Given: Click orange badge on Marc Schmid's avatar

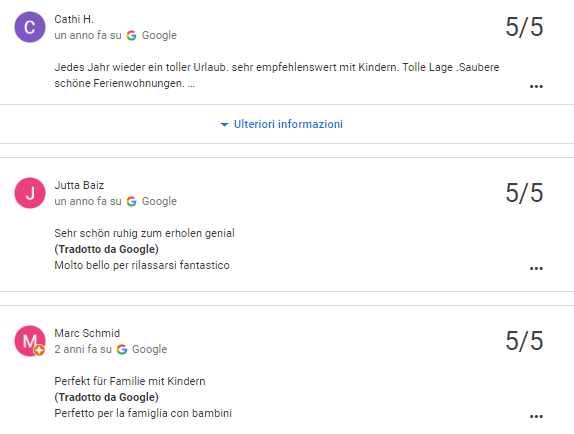Looking at the screenshot, I should pyautogui.click(x=39, y=351).
